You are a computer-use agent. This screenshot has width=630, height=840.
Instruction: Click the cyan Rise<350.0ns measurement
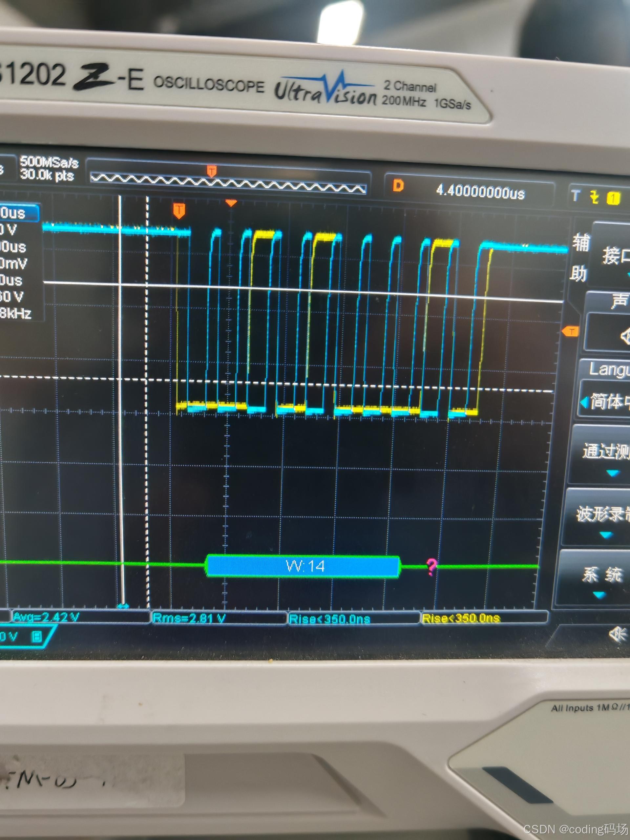(x=329, y=619)
